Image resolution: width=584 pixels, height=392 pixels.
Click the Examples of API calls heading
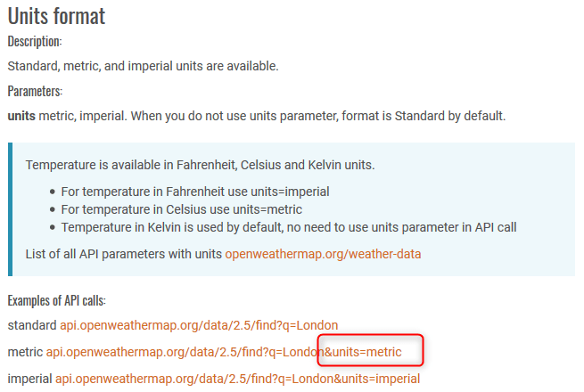[x=56, y=300]
